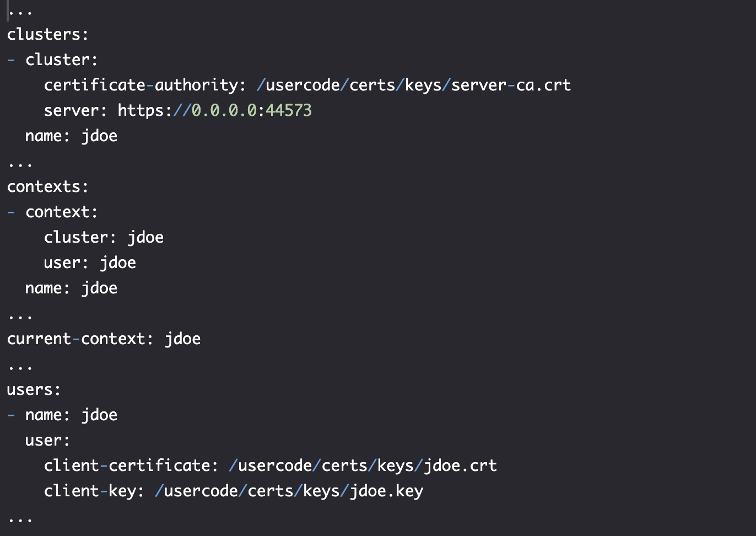The image size is (756, 536).
Task: Click the dash before users 'name: jdoe'
Action: point(12,415)
